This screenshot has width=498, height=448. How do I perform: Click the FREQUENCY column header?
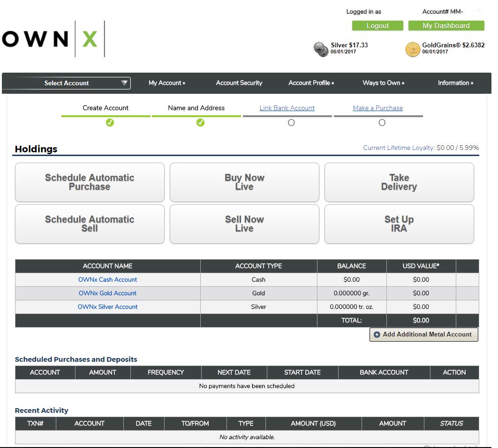click(166, 373)
